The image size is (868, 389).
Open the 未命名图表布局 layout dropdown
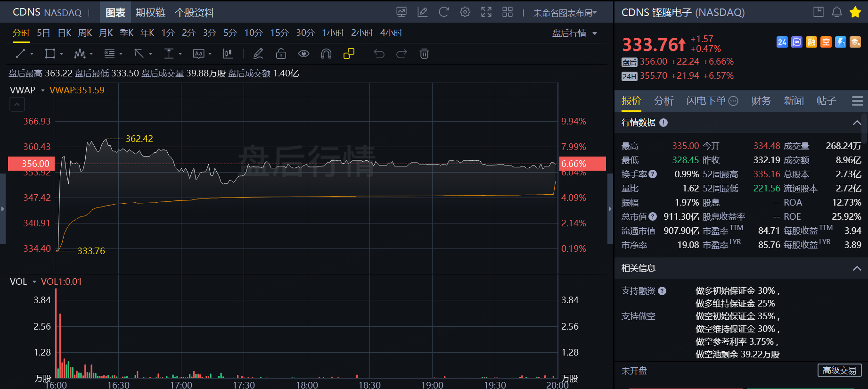(565, 13)
